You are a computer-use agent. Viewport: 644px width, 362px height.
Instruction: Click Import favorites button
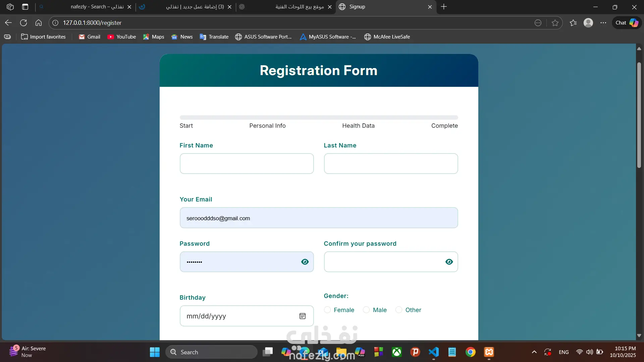tap(44, 37)
